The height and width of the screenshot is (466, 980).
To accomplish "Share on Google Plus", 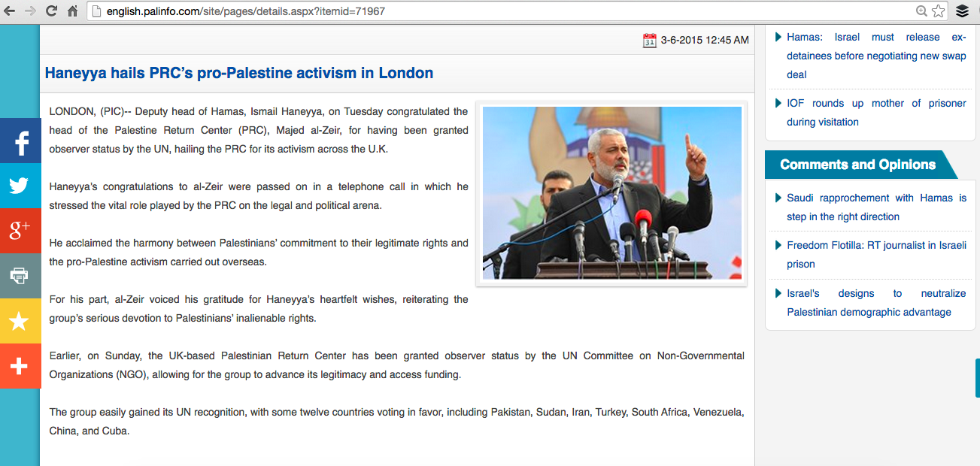I will [20, 231].
